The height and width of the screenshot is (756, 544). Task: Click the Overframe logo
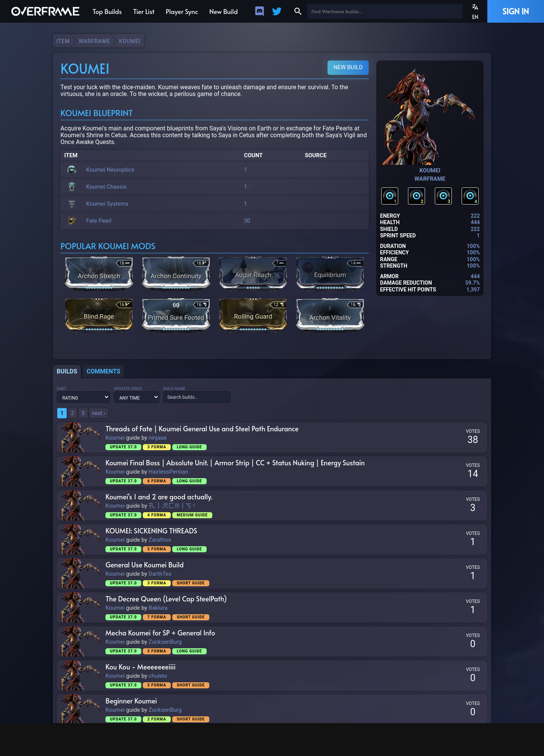(45, 11)
